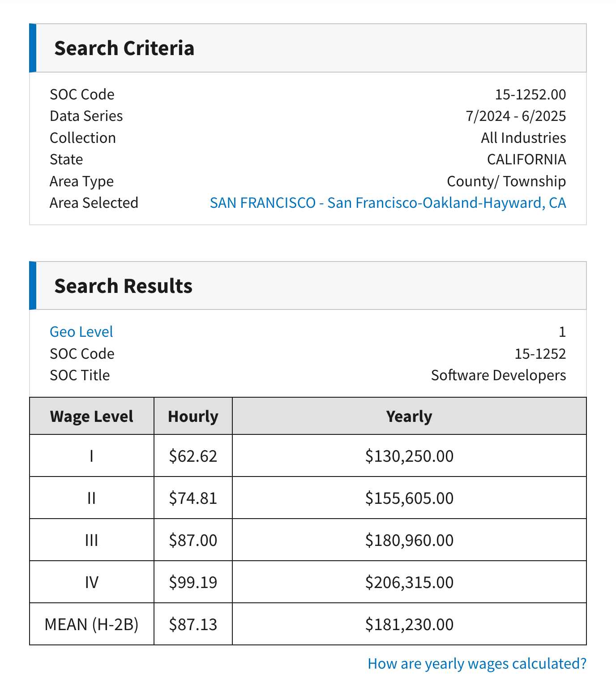Screen dimensions: 616x687
Task: Select Level III hourly wage $87.00
Action: coord(193,540)
